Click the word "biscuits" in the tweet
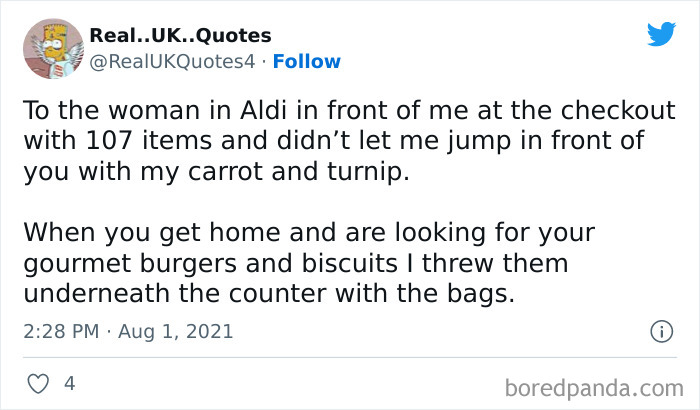This screenshot has height=410, width=700. (350, 263)
